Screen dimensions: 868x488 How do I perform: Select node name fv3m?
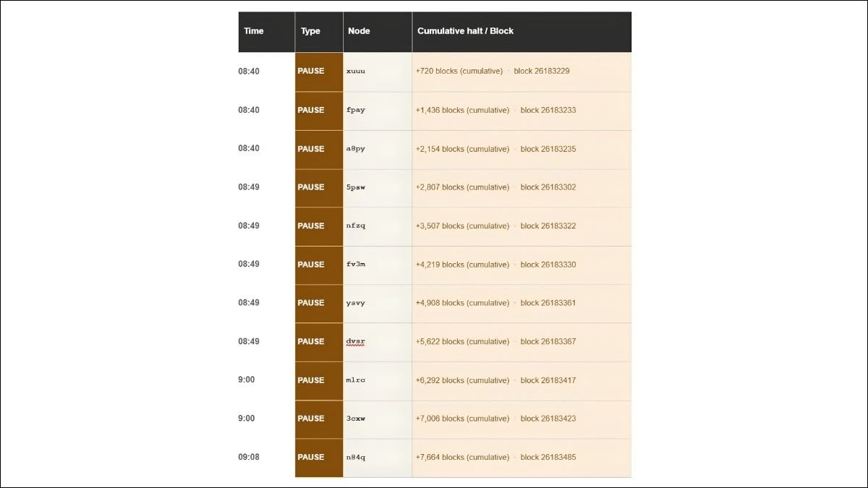coord(356,265)
